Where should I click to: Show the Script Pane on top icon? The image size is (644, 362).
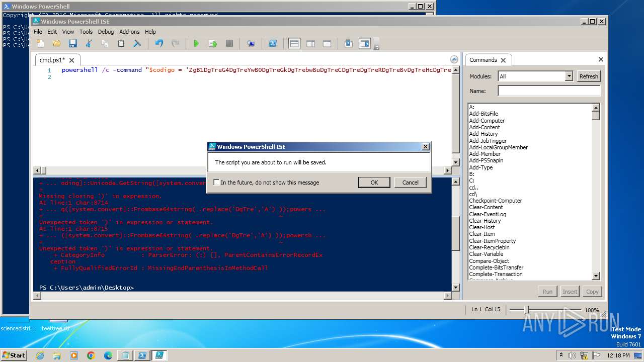(x=294, y=44)
